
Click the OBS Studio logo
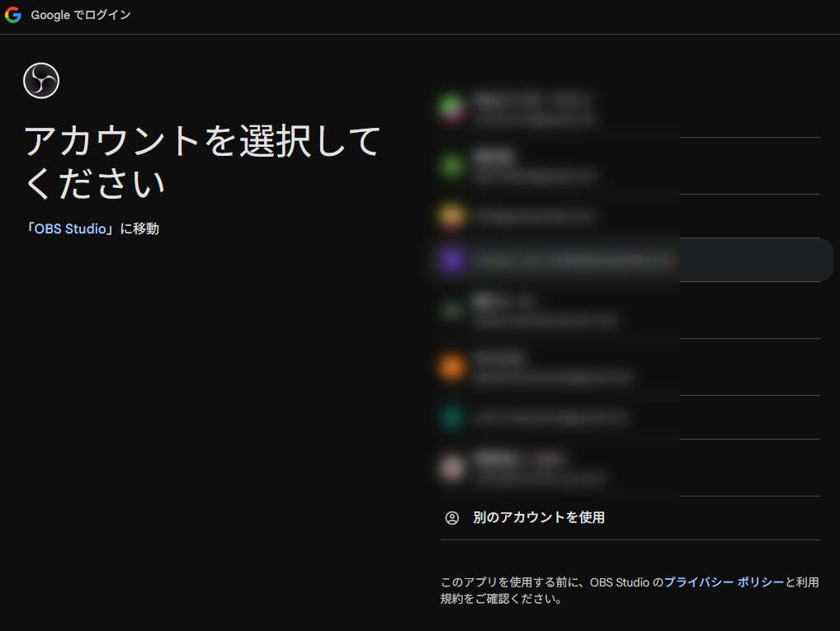[x=41, y=81]
